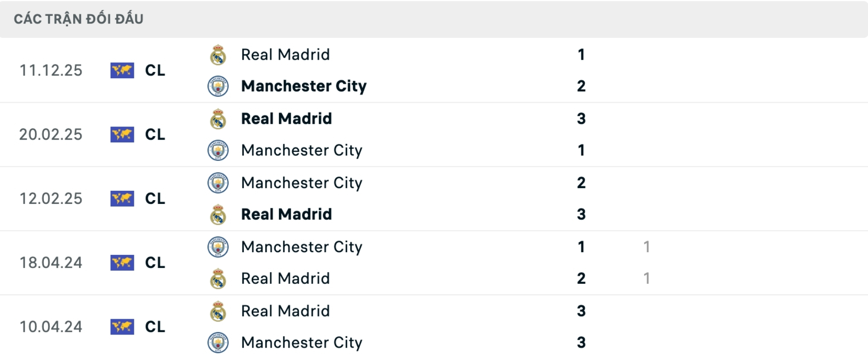Click the Real Madrid crest beside the 10.04.24 match
This screenshot has width=868, height=358.
pos(217,311)
